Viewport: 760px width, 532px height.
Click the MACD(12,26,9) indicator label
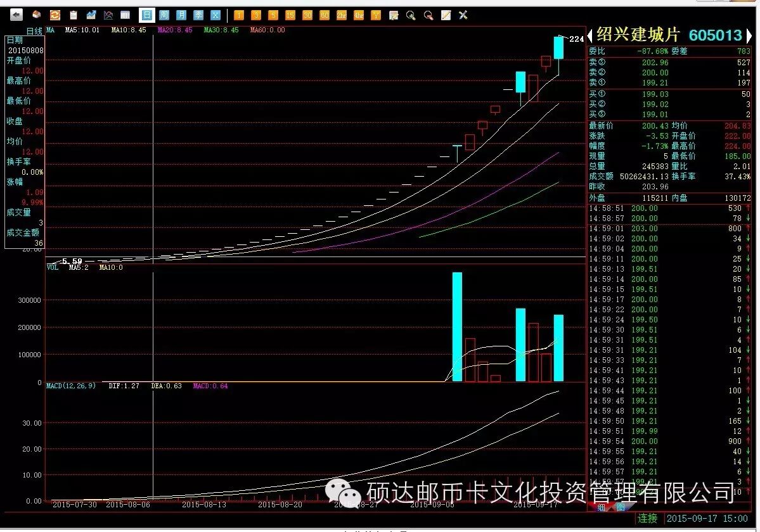click(x=71, y=386)
